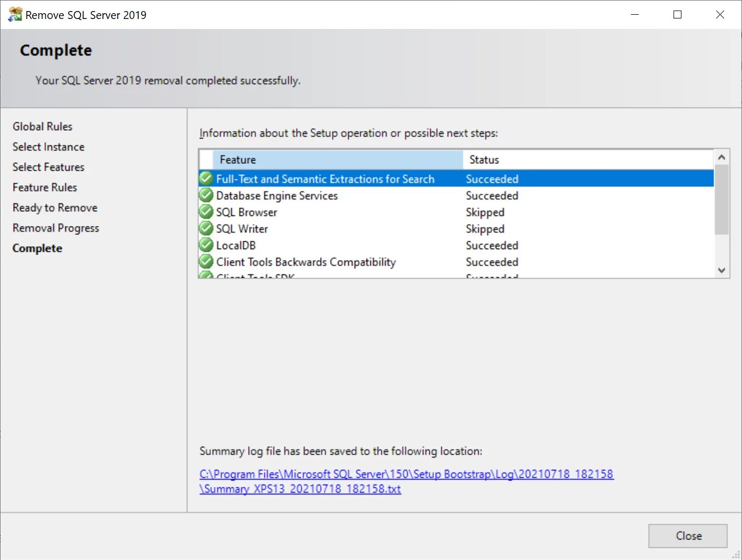Minimize the Remove SQL Server 2019 window

coord(635,15)
